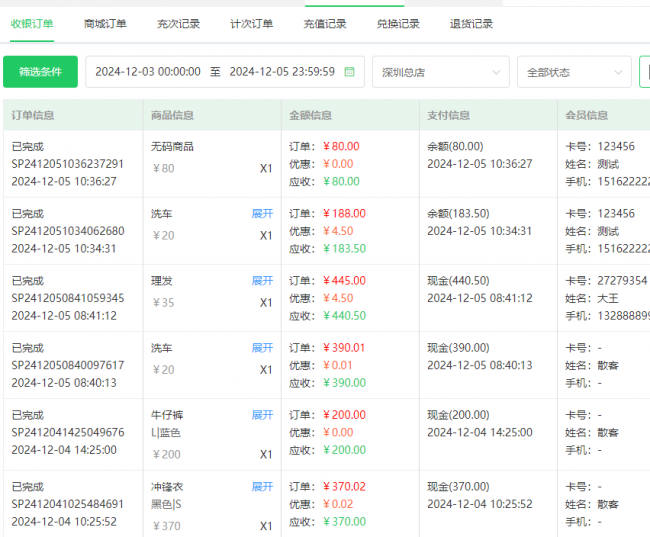
Task: Click product name 无码商品
Action: point(172,146)
